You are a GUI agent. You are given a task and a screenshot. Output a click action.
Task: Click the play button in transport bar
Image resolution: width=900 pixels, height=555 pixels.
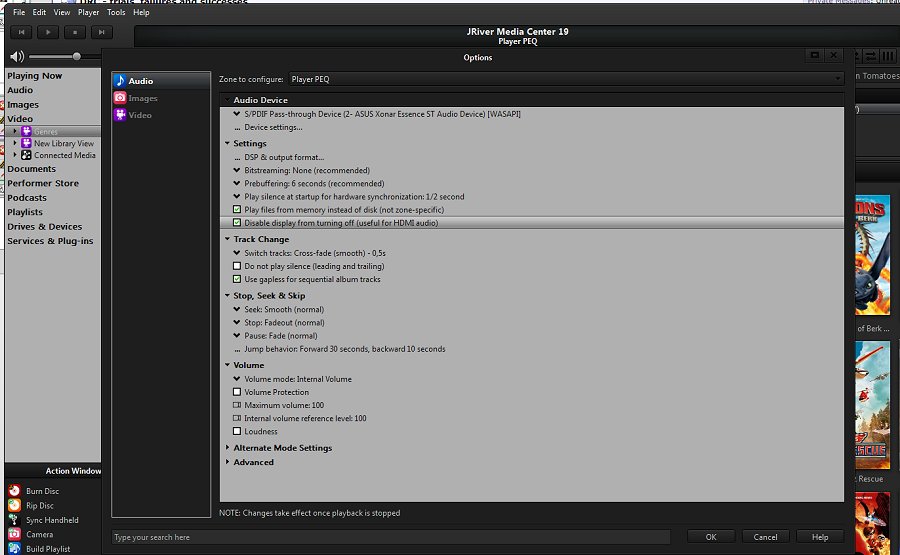pos(48,32)
